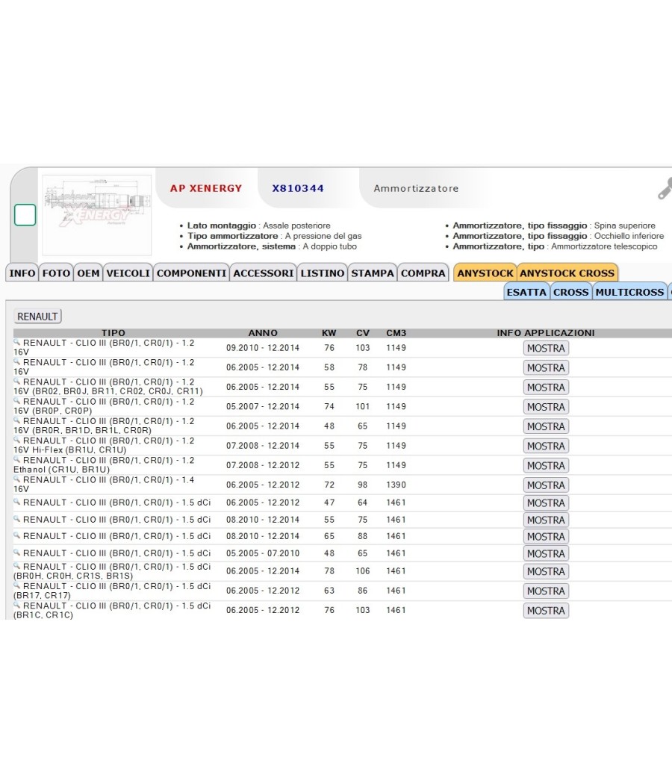Open the X810344 part number link
The image size is (672, 784).
tap(298, 188)
